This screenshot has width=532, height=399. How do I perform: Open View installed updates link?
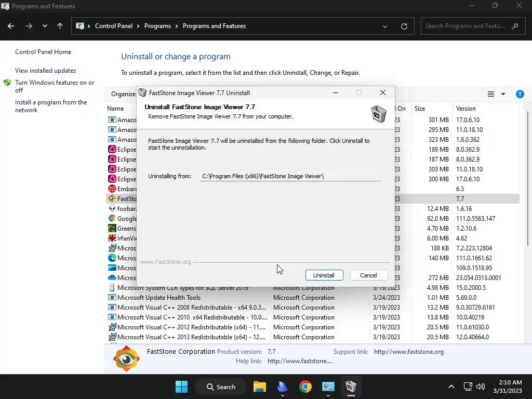point(46,71)
